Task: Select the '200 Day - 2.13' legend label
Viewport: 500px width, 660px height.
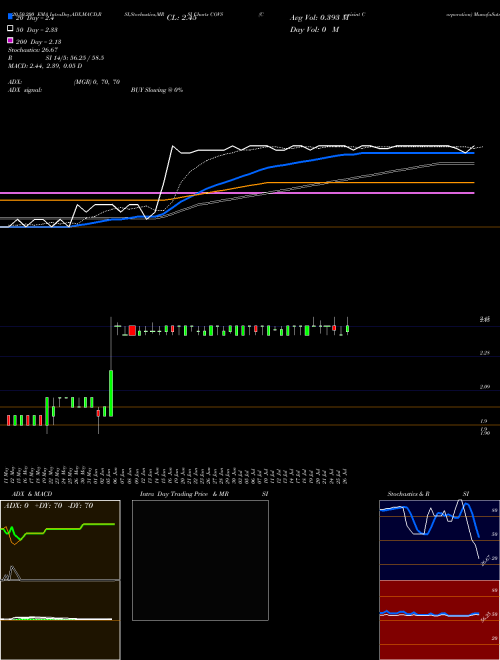Action: click(39, 42)
